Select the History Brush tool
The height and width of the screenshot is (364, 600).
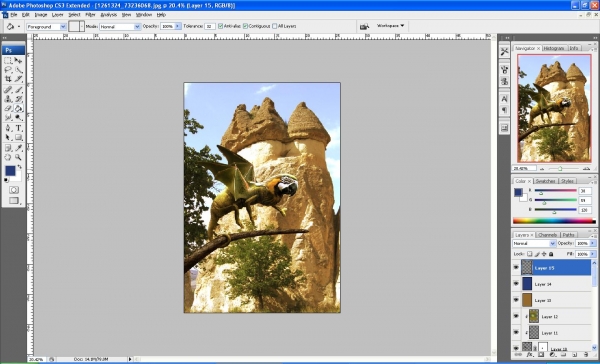click(x=18, y=99)
